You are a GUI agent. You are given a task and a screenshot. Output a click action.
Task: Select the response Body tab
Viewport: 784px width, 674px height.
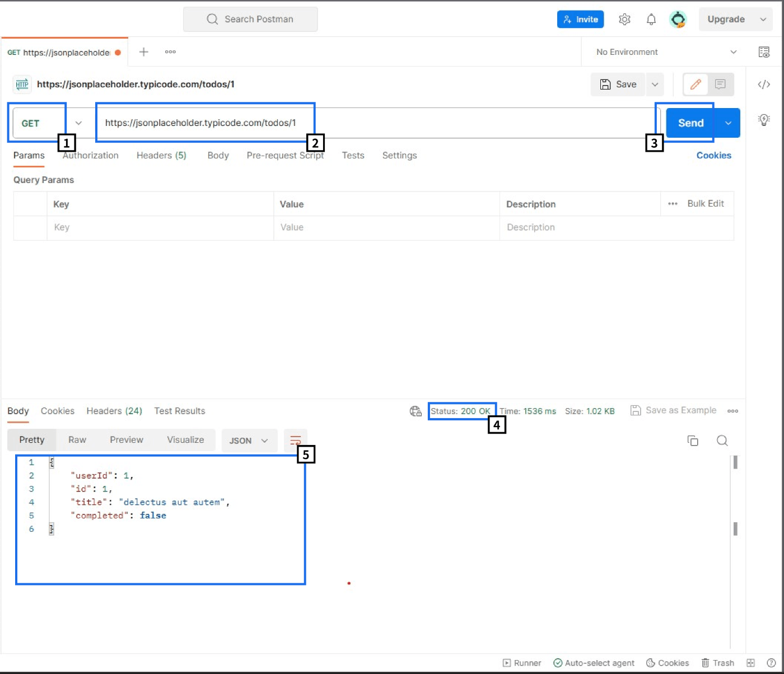click(18, 411)
